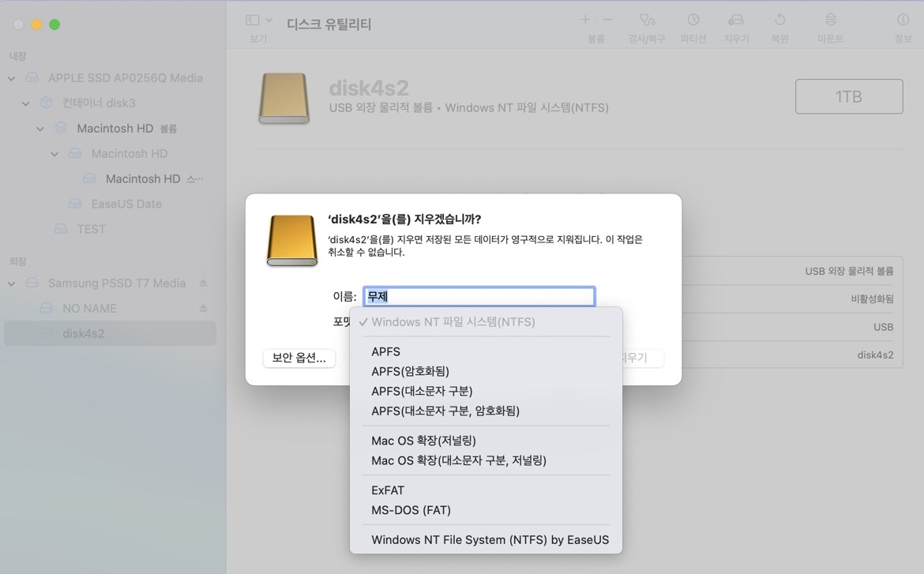
Task: Collapse the Samsung PSSD T7 Media row
Action: coord(12,283)
